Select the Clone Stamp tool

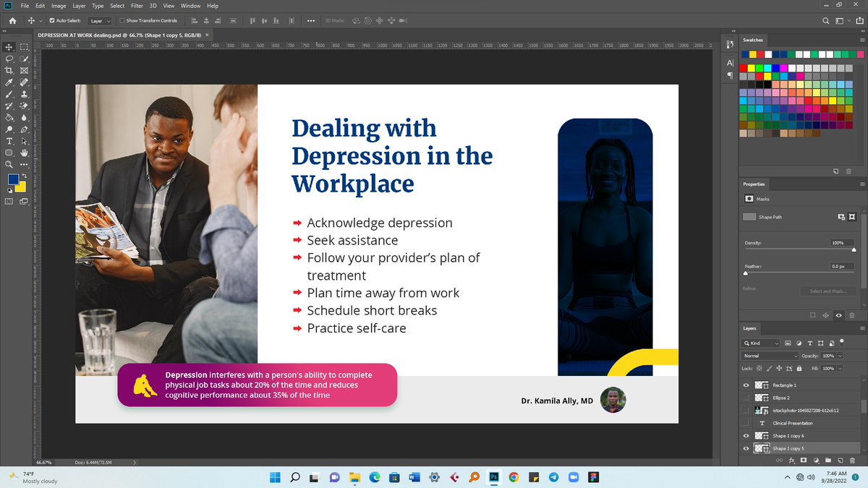[24, 94]
